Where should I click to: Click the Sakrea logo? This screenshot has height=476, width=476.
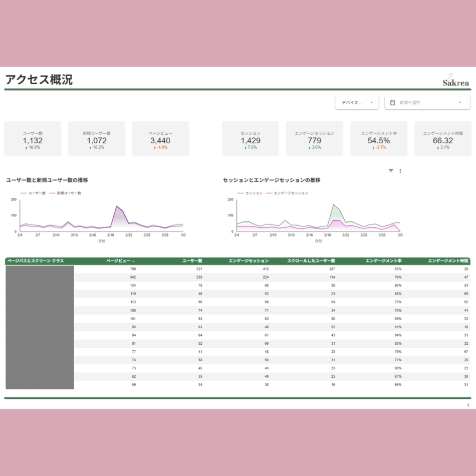click(455, 80)
